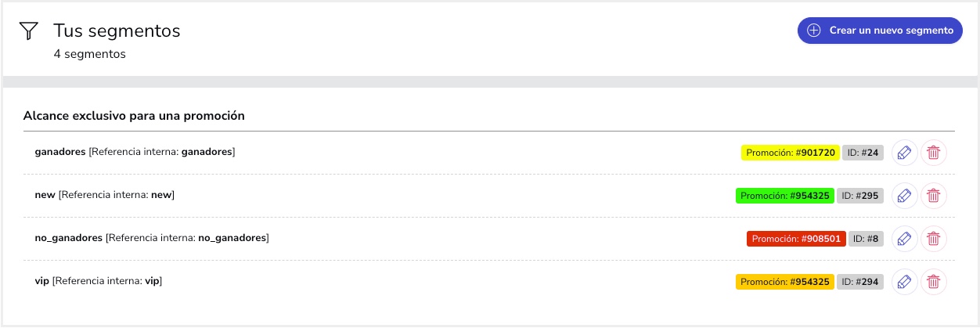Delete the no_ganadores segment via trash icon
Screen dimensions: 980x328
point(933,239)
